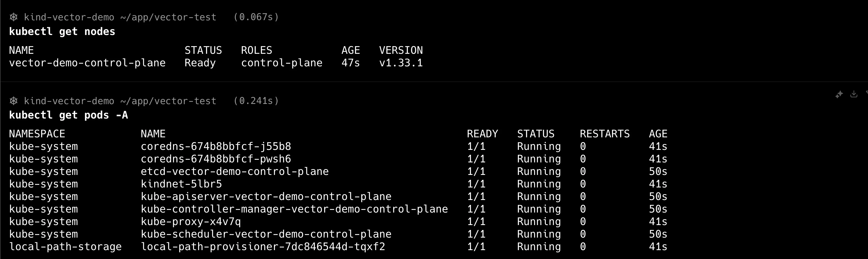
Task: Click the kube-apiserver-vector-demo-control-plane pod name
Action: tap(266, 196)
